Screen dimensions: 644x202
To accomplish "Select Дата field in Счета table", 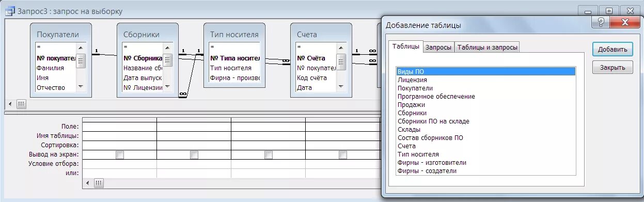I will [x=316, y=87].
